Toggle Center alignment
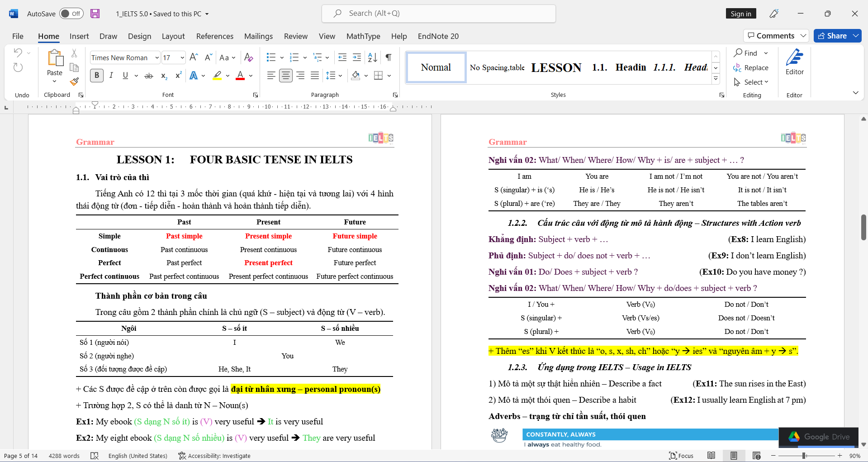Viewport: 868px width, 462px height. pos(285,76)
